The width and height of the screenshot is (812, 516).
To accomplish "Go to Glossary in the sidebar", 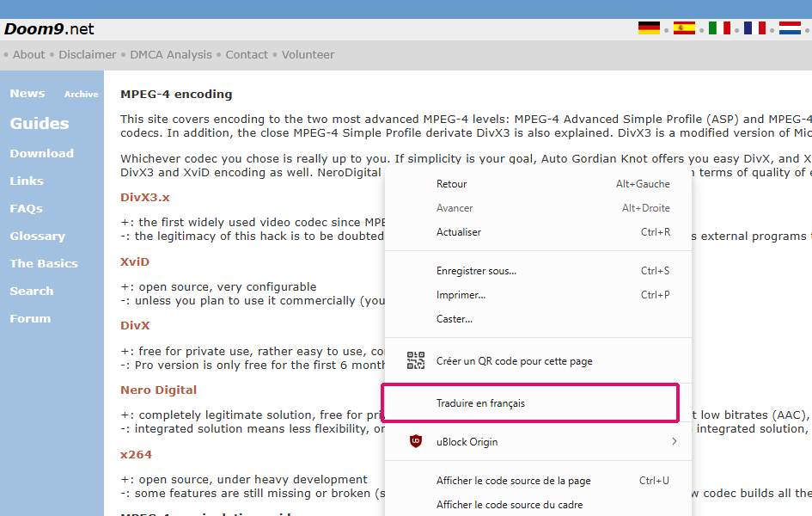I will (x=38, y=236).
